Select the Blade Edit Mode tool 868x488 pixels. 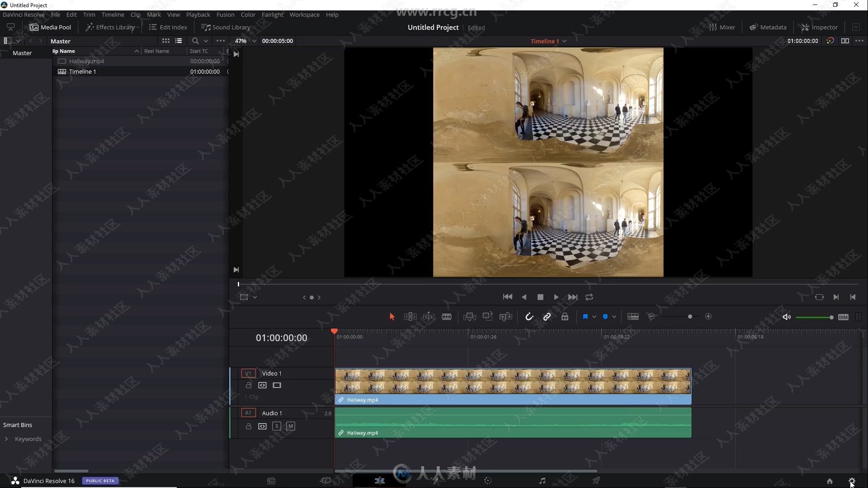(x=447, y=317)
